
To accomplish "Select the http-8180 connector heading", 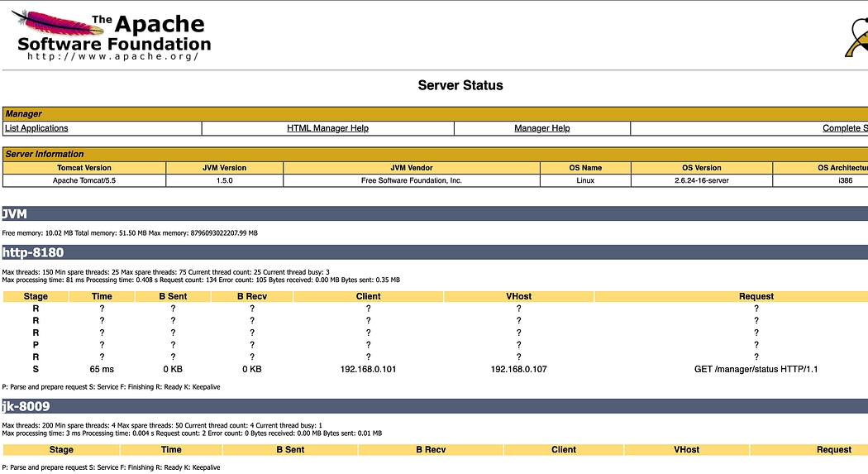I will click(x=33, y=252).
